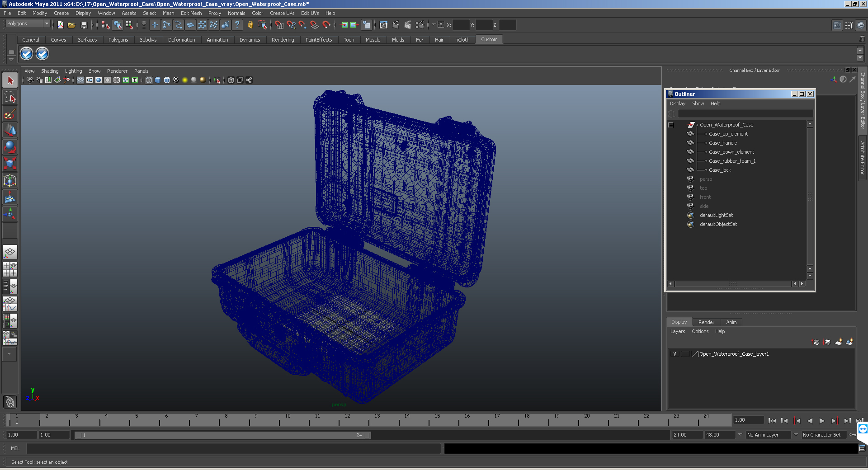Select Case_rubber_foam_1 in the Outliner
Image resolution: width=868 pixels, height=470 pixels.
[732, 161]
